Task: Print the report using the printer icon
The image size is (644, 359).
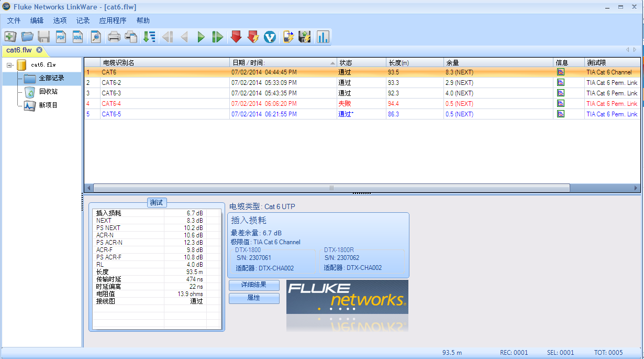Action: tap(113, 37)
